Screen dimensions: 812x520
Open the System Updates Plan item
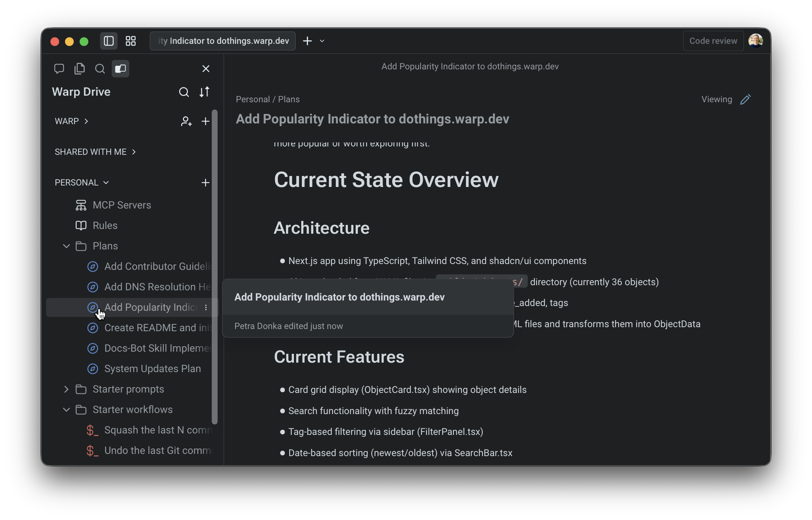click(x=152, y=369)
